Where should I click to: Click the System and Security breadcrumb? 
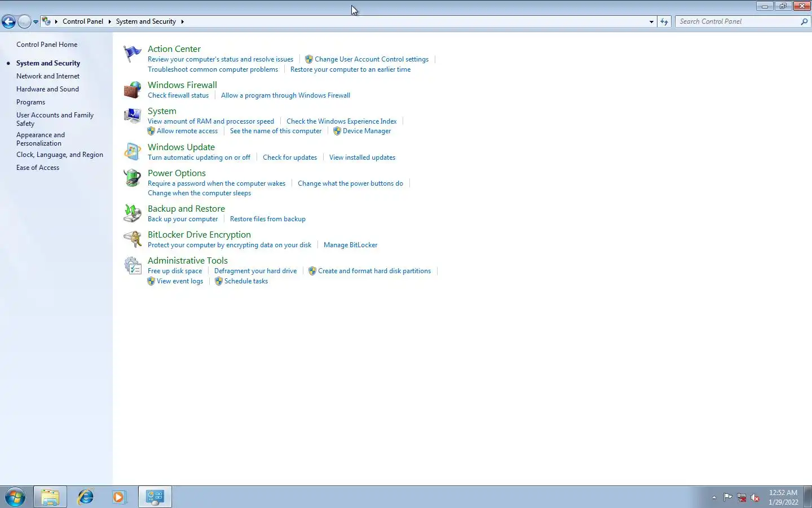point(146,21)
